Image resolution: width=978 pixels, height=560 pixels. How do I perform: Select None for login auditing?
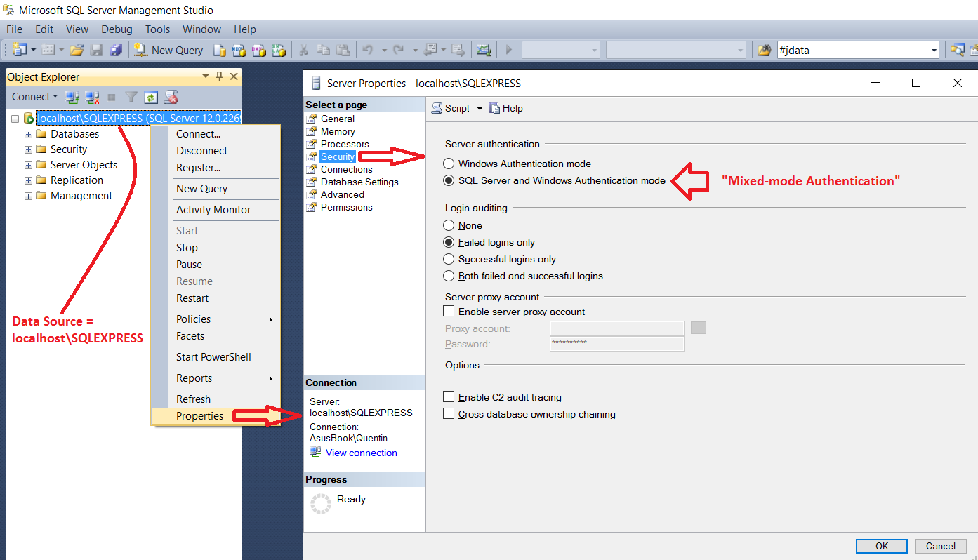[x=449, y=225]
